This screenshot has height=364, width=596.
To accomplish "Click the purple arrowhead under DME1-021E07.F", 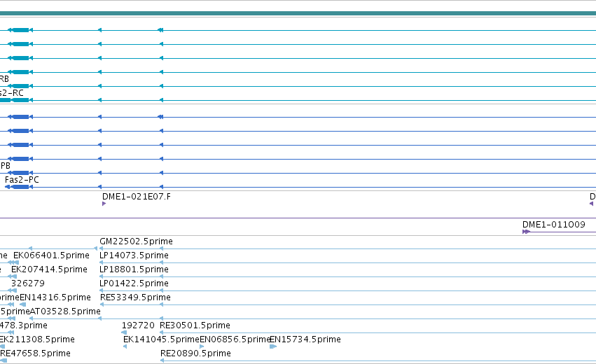I will (x=104, y=204).
